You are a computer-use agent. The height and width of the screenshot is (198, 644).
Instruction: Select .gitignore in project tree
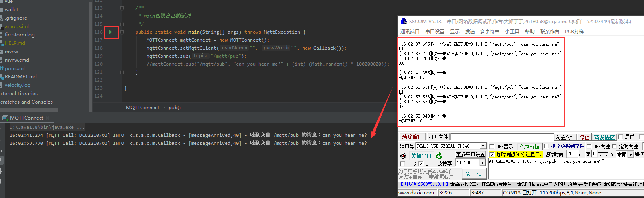click(x=16, y=18)
